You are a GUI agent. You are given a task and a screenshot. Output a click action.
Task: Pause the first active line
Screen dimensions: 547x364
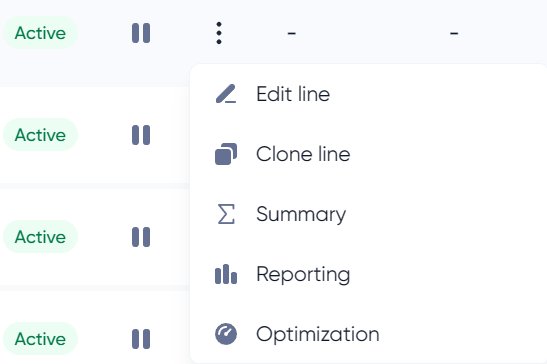[141, 33]
